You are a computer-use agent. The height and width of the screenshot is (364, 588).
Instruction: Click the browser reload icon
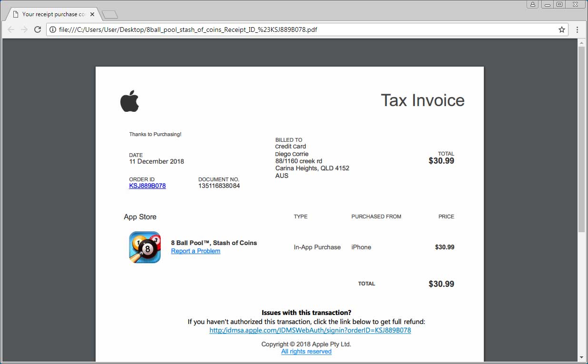38,30
